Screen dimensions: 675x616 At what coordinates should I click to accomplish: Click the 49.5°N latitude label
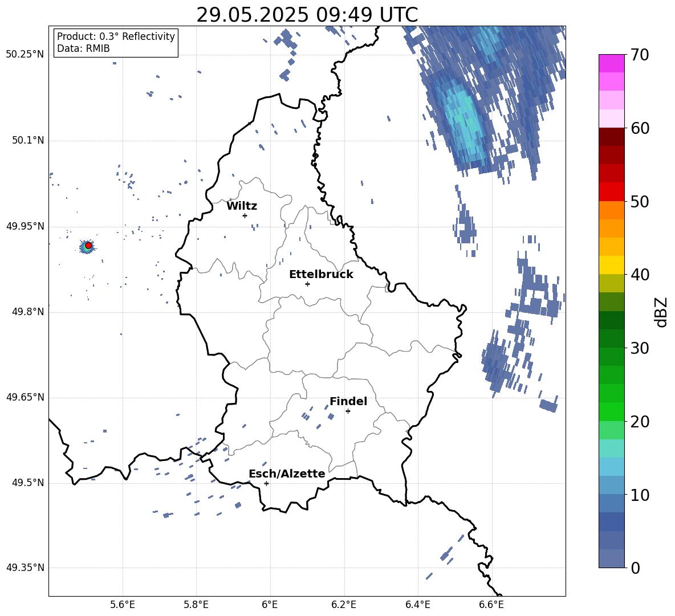(27, 483)
